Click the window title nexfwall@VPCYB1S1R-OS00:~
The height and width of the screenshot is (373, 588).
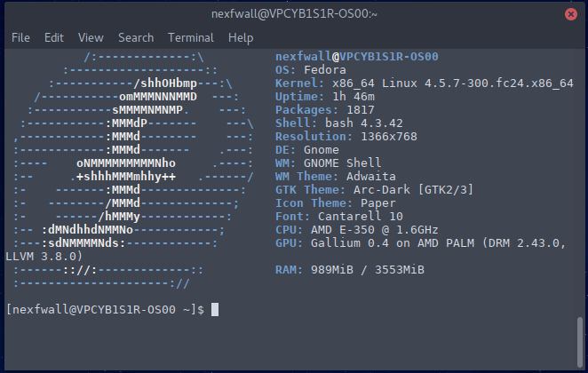point(294,13)
